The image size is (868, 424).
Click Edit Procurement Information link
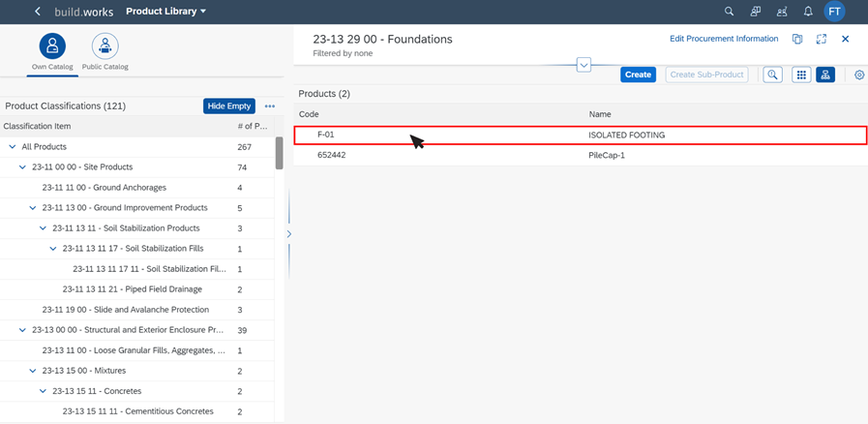click(x=724, y=39)
